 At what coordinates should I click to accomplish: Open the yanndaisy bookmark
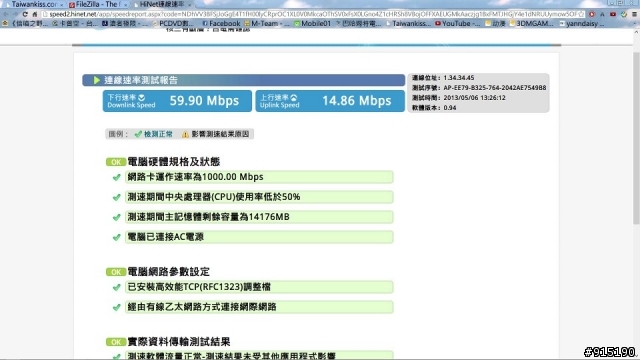(582, 24)
